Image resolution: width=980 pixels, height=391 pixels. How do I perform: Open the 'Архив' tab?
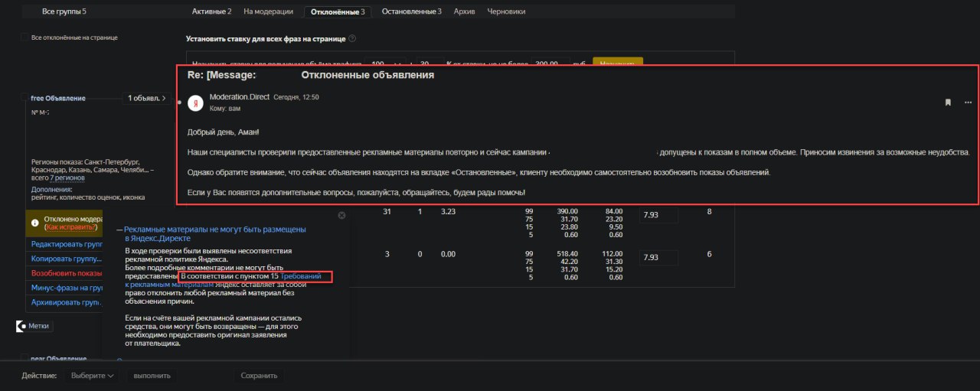[464, 11]
